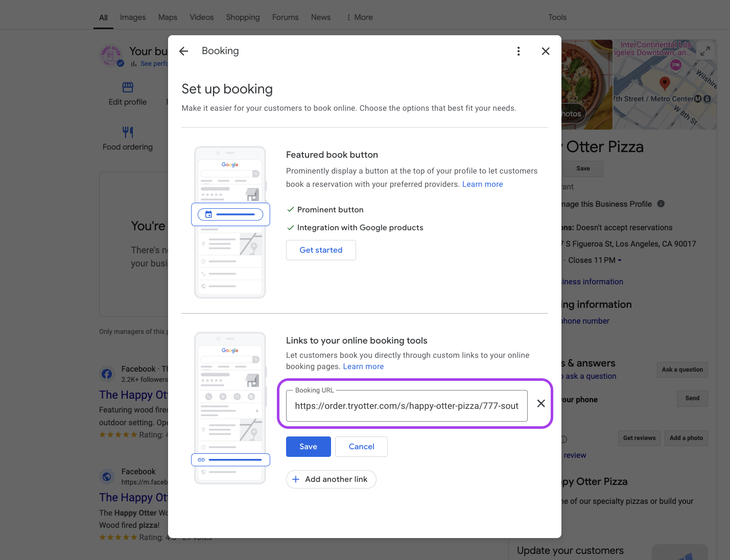
Task: Open the business information link
Action: pos(592,282)
